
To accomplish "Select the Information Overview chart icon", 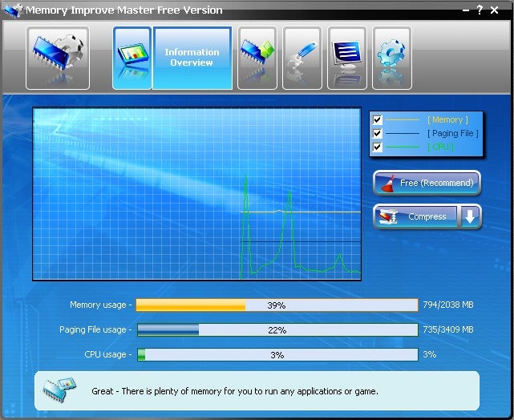I will [x=132, y=58].
